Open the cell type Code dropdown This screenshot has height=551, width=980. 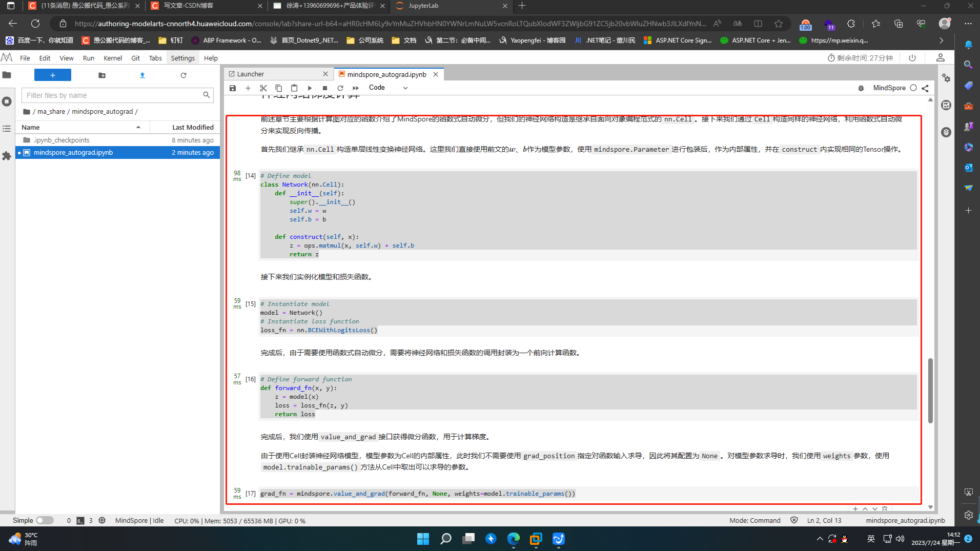tap(388, 88)
